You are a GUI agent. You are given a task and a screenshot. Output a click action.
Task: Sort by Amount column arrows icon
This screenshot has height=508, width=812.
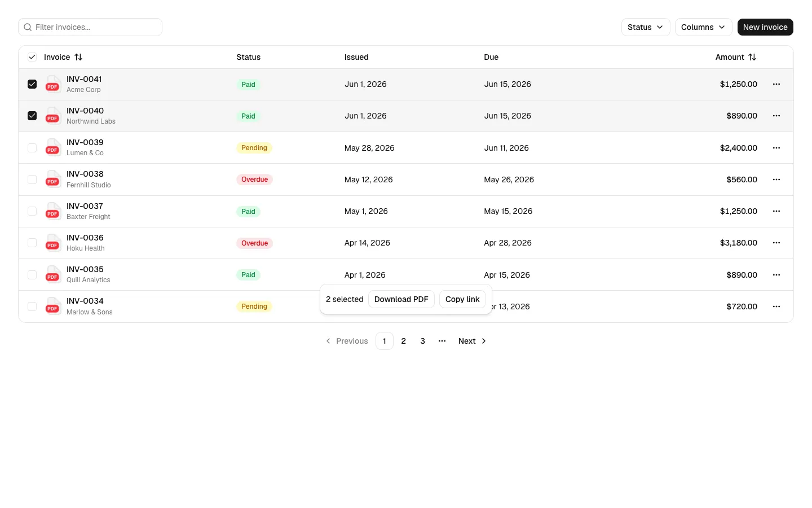point(752,57)
